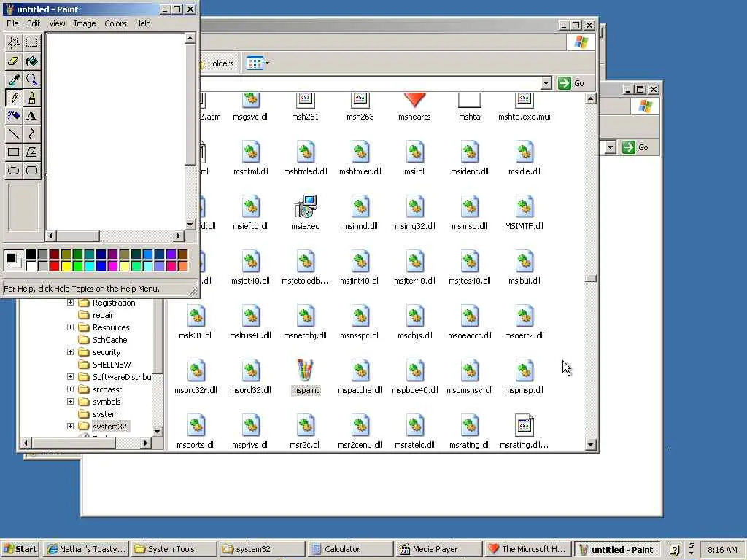Select the repair folder in tree
This screenshot has width=747, height=560.
tap(103, 315)
